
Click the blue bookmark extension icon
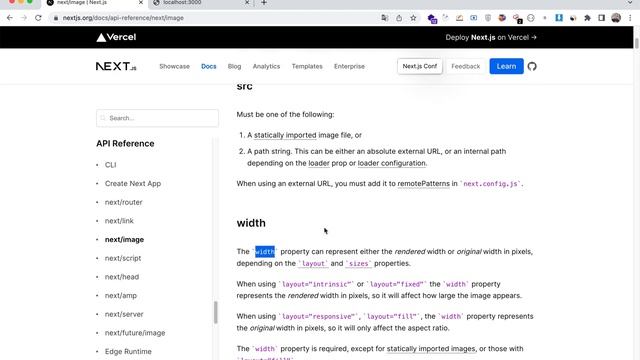click(559, 18)
